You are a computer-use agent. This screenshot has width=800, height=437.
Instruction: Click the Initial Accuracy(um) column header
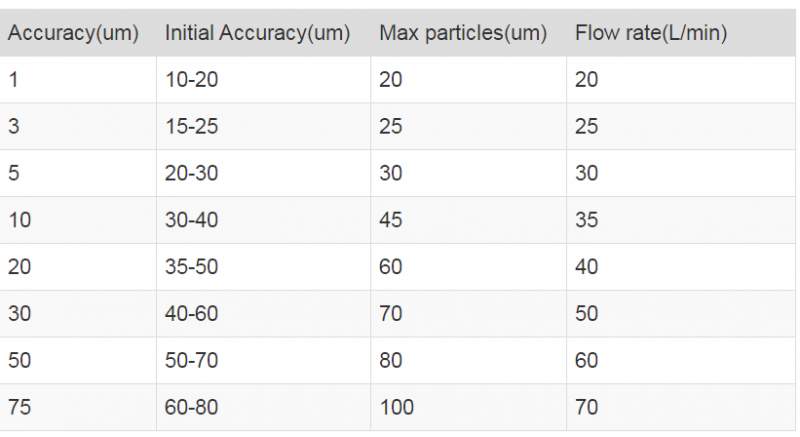tap(257, 34)
